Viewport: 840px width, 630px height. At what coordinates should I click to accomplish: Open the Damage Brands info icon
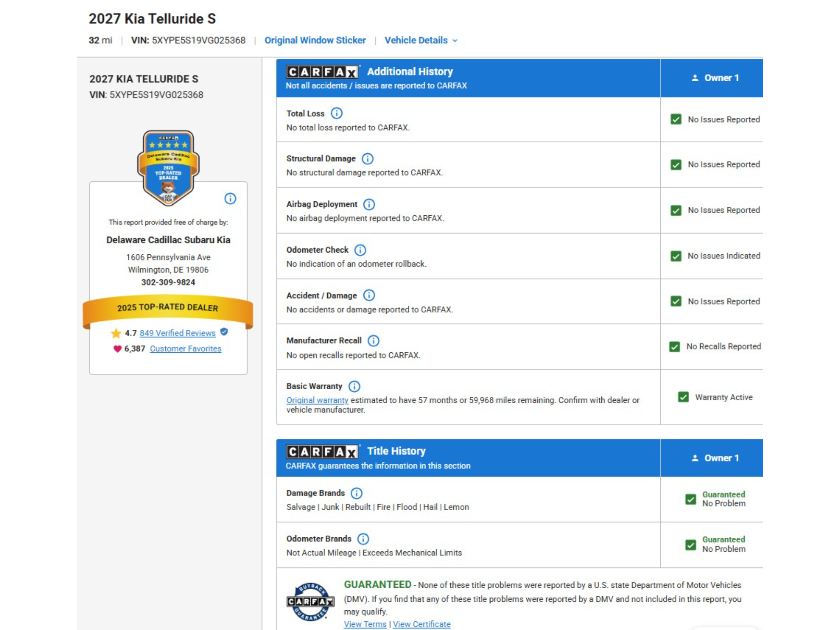coord(356,493)
